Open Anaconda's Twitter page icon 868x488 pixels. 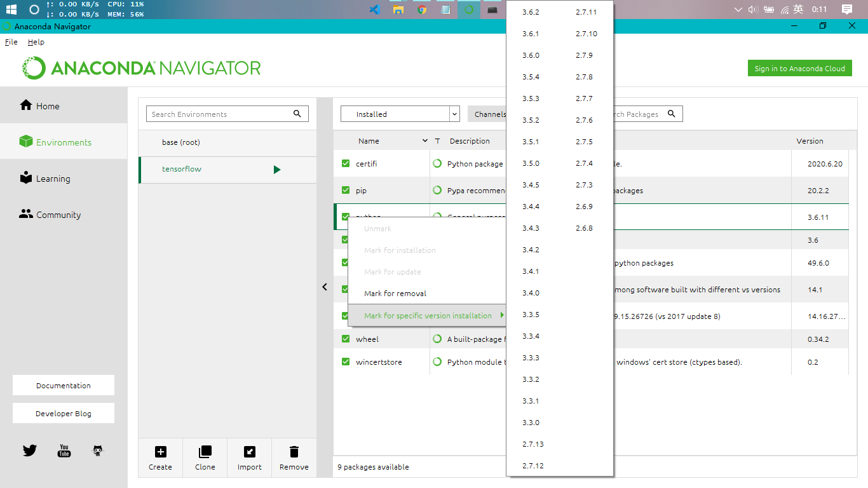click(30, 451)
